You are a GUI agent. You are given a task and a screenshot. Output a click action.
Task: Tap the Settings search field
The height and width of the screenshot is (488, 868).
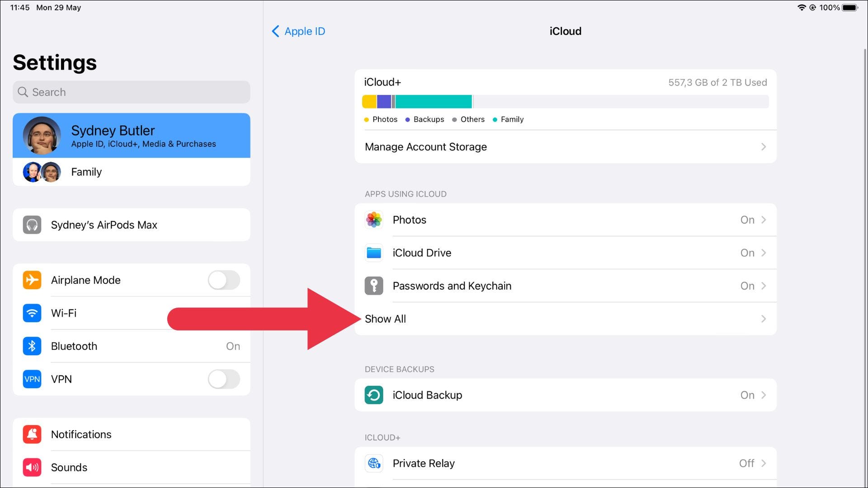click(x=131, y=92)
